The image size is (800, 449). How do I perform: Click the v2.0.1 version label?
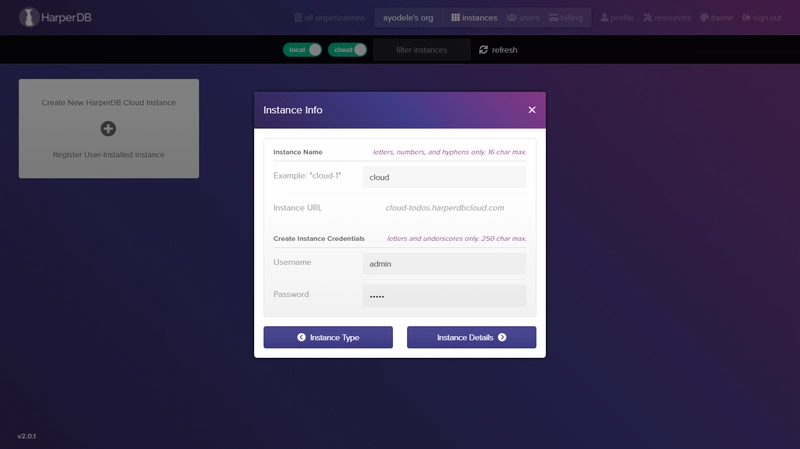pyautogui.click(x=27, y=436)
